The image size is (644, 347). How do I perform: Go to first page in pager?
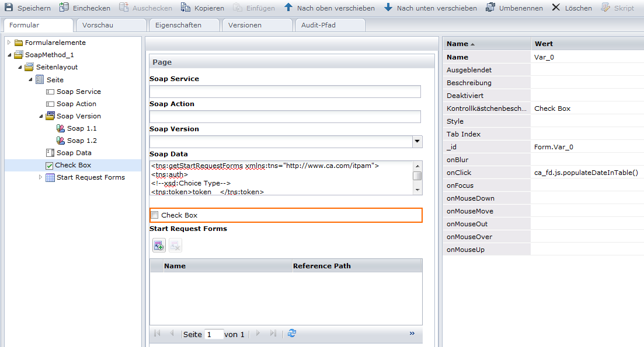[x=157, y=334]
